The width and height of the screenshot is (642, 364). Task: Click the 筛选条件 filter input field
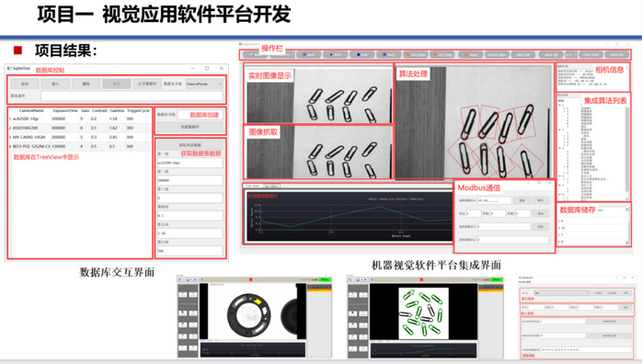pyautogui.click(x=132, y=97)
